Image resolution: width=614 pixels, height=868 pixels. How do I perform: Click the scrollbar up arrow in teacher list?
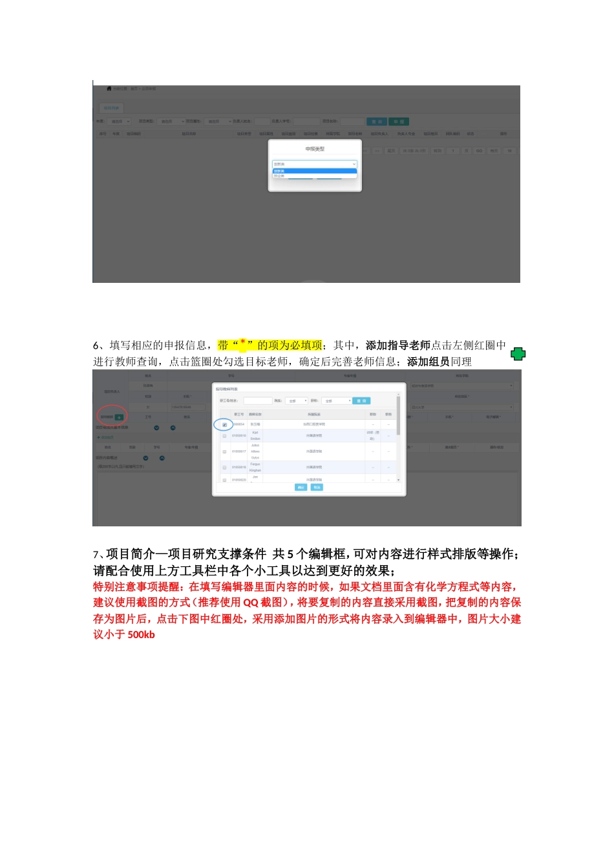(398, 395)
